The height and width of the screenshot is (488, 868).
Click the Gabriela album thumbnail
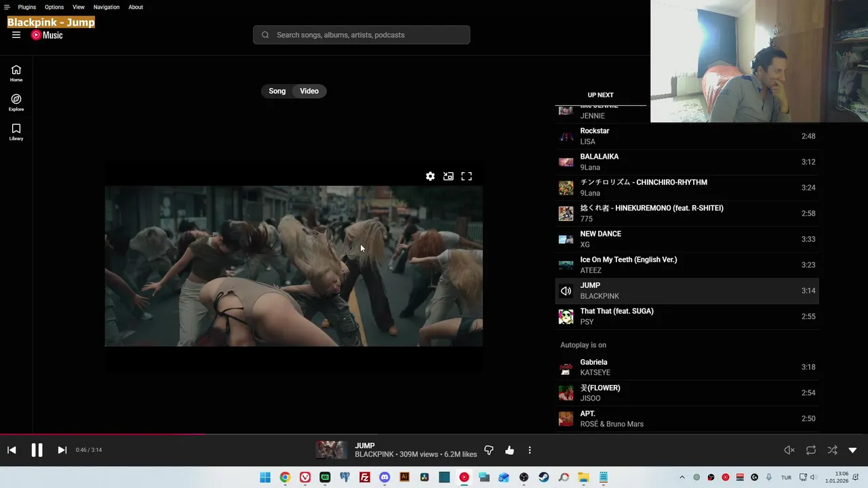[566, 367]
